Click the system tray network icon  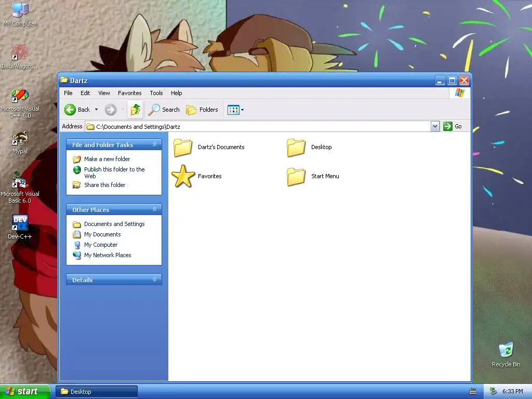(x=494, y=392)
